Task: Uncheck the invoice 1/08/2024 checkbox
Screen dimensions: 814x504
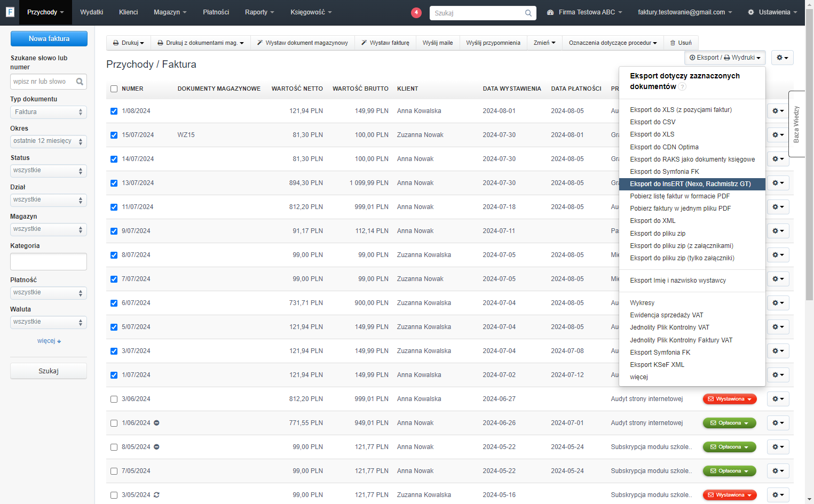Action: pos(114,111)
